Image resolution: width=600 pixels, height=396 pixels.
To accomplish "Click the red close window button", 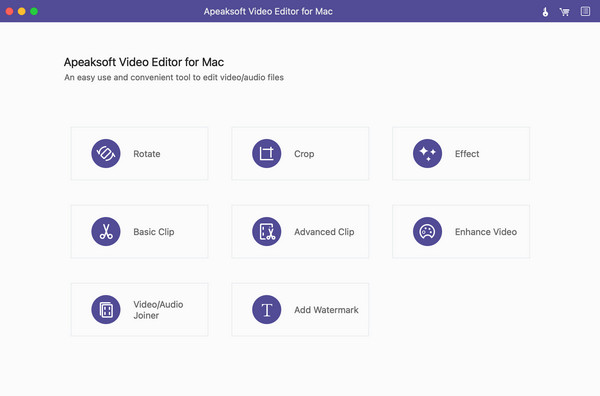I will [x=10, y=11].
